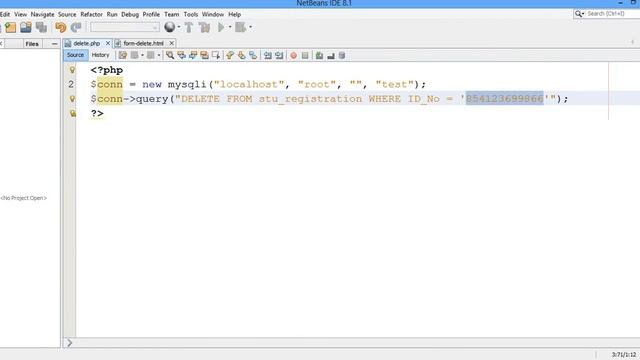Click the Search (Ctrl+I) field

pyautogui.click(x=607, y=14)
